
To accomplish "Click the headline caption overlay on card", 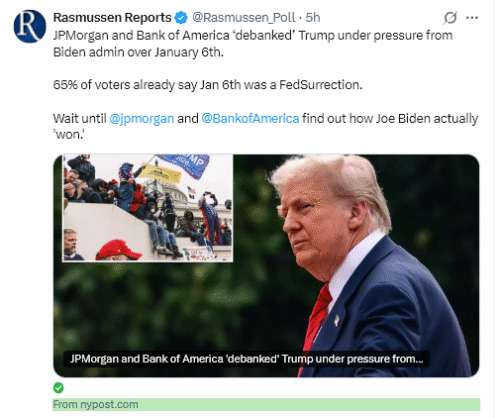I will pyautogui.click(x=246, y=359).
